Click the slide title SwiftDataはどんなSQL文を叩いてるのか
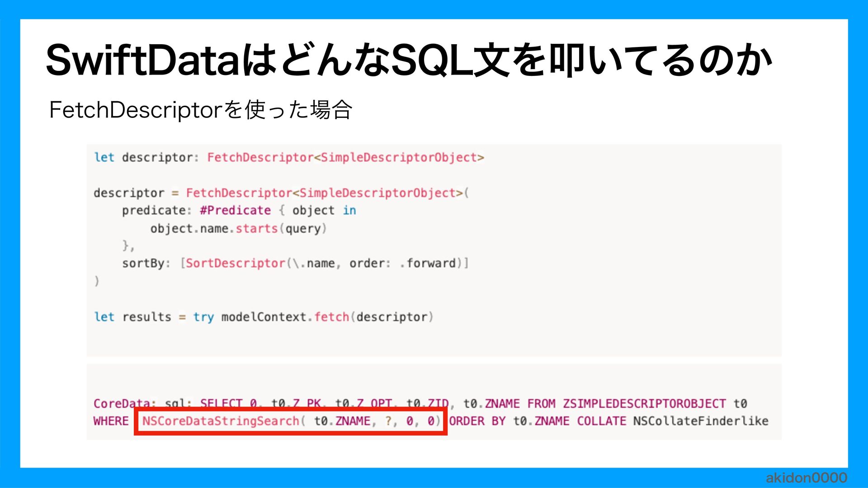The height and width of the screenshot is (488, 868). click(409, 60)
